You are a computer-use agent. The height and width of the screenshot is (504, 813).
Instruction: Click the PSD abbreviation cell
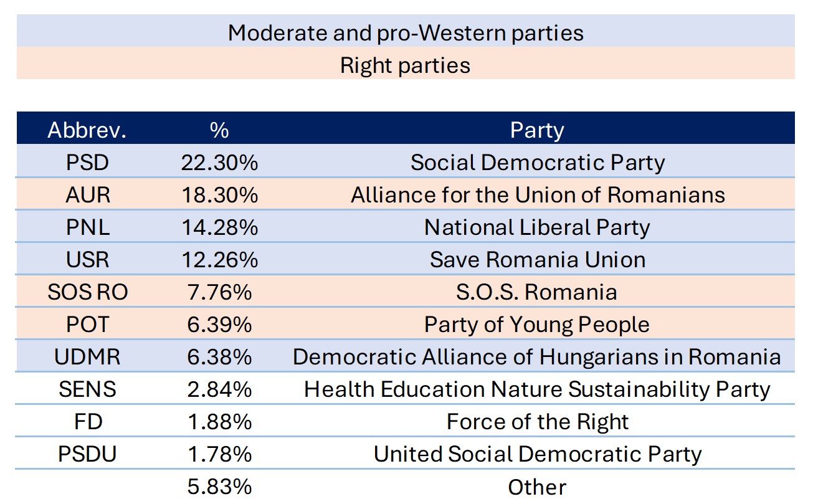87,163
